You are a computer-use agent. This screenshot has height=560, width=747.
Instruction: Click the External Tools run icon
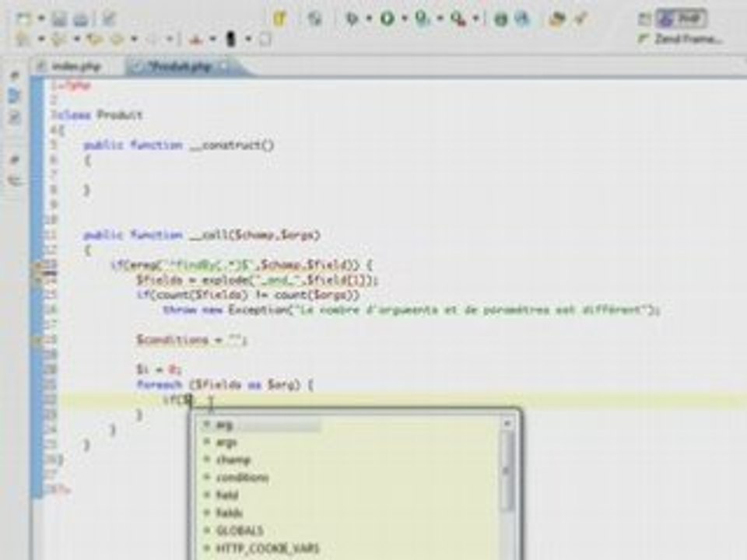(458, 19)
